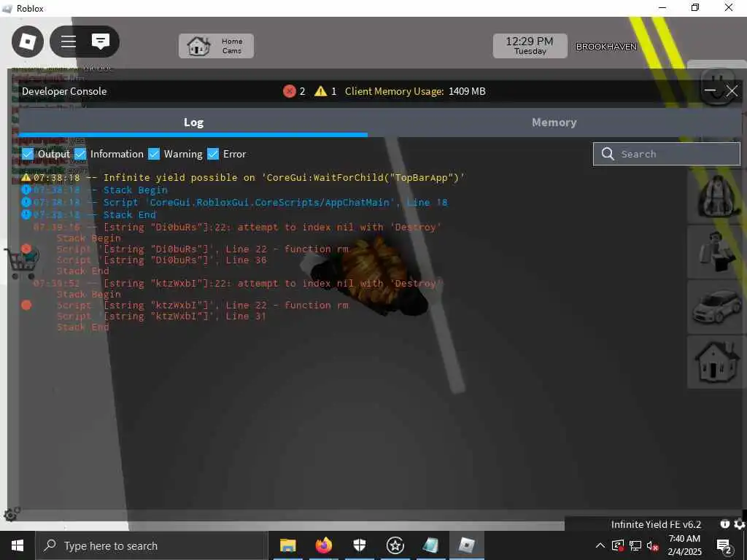Click the search magnifier icon in console

(x=608, y=153)
